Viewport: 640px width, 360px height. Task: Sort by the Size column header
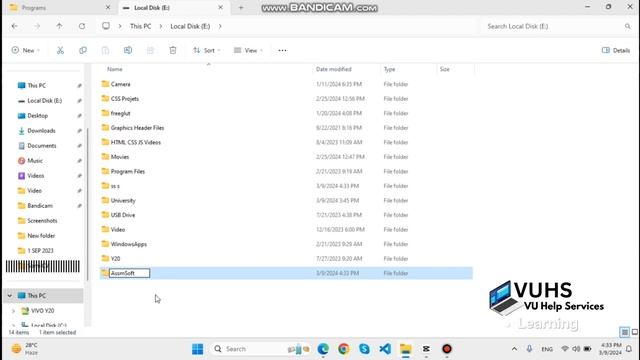[444, 69]
